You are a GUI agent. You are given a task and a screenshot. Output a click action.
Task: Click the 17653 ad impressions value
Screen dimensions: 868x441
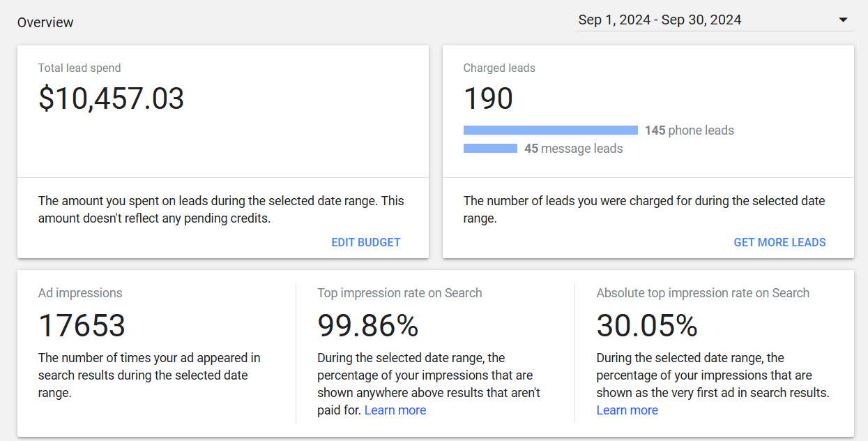82,326
